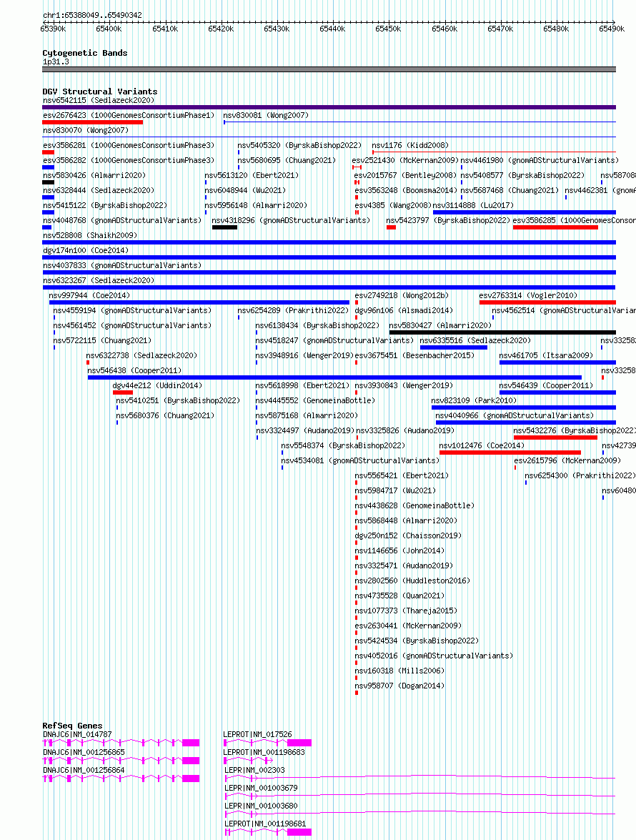
Task: Open nsv5405320 (ByrskaBishop2022) entry
Action: tap(300, 145)
